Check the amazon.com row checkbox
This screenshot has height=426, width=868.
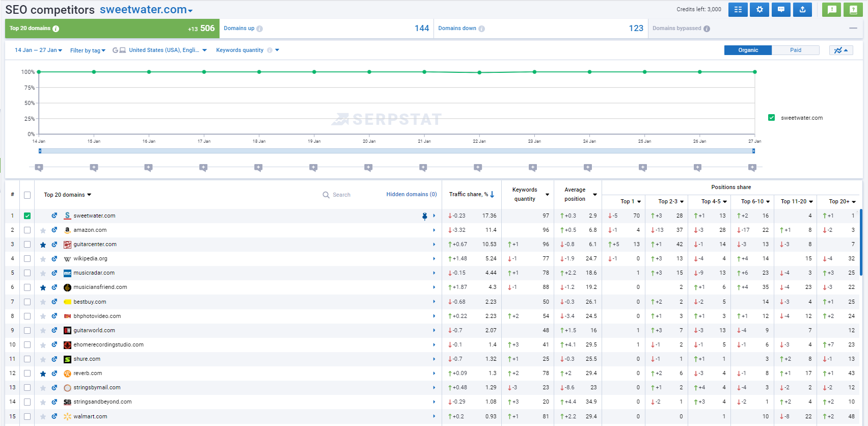coord(28,230)
